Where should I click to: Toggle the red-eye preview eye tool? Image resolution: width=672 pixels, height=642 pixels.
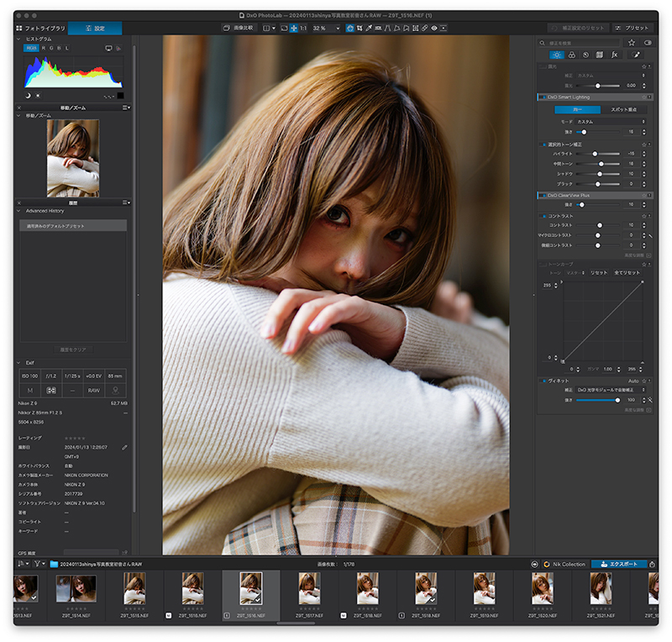coord(433,29)
